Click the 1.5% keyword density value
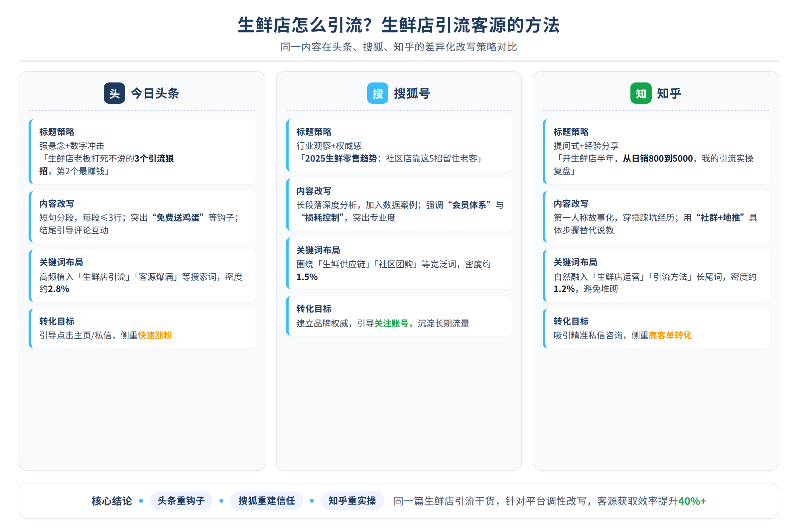The width and height of the screenshot is (798, 532). click(x=307, y=277)
